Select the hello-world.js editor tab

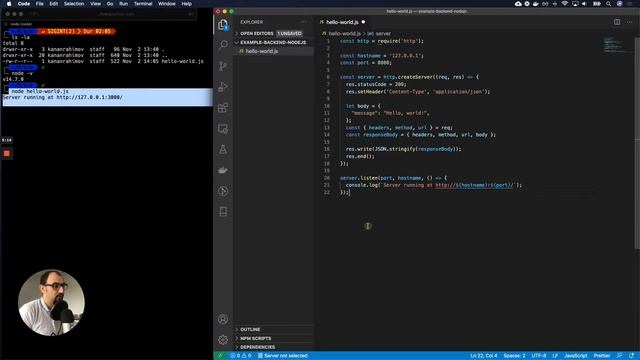pyautogui.click(x=342, y=22)
